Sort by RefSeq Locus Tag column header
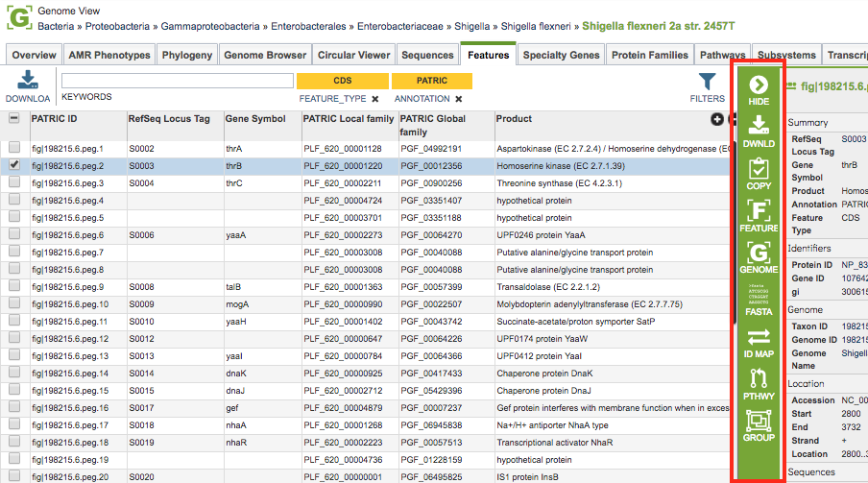 169,118
